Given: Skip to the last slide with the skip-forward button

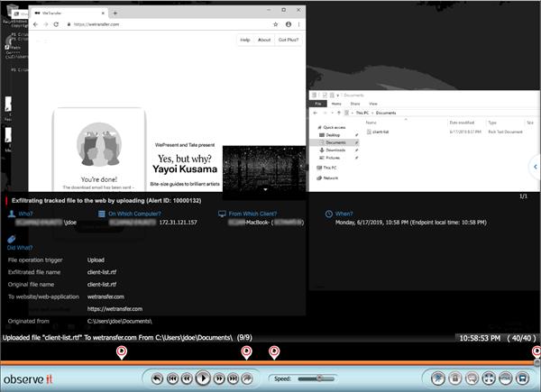Looking at the screenshot, I should pyautogui.click(x=234, y=378).
